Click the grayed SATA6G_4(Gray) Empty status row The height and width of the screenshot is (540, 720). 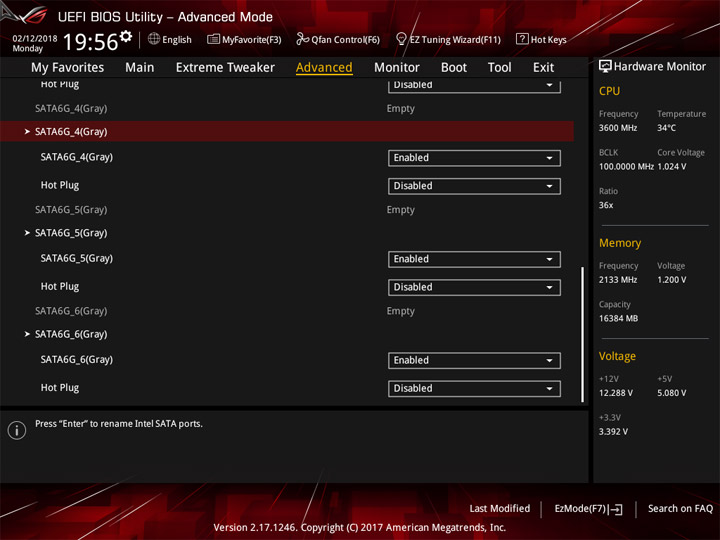(287, 108)
